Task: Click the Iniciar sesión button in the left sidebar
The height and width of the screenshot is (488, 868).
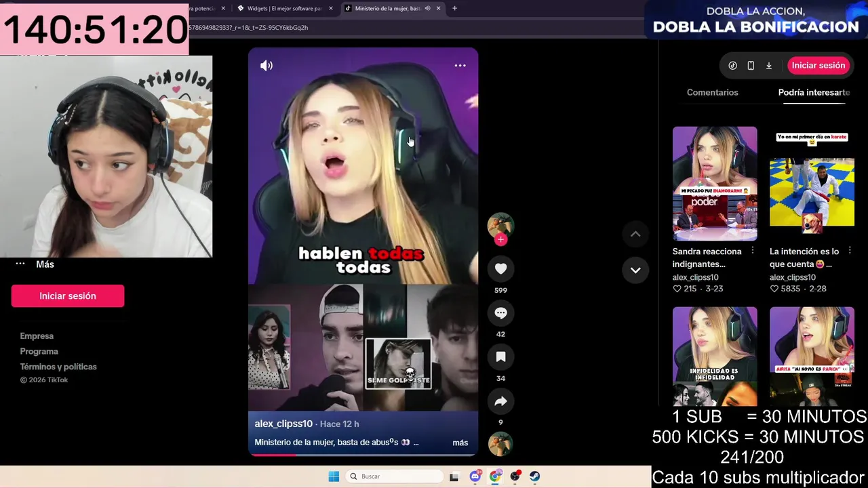Action: (x=68, y=296)
